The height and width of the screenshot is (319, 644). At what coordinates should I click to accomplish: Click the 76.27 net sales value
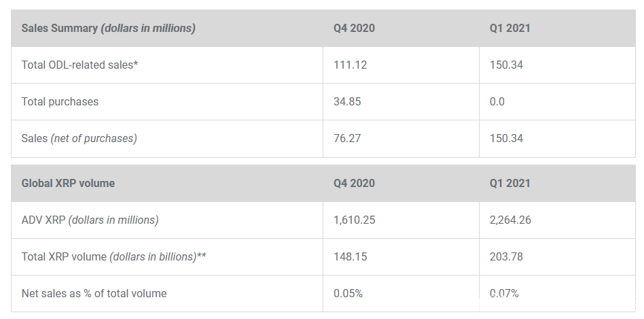347,139
